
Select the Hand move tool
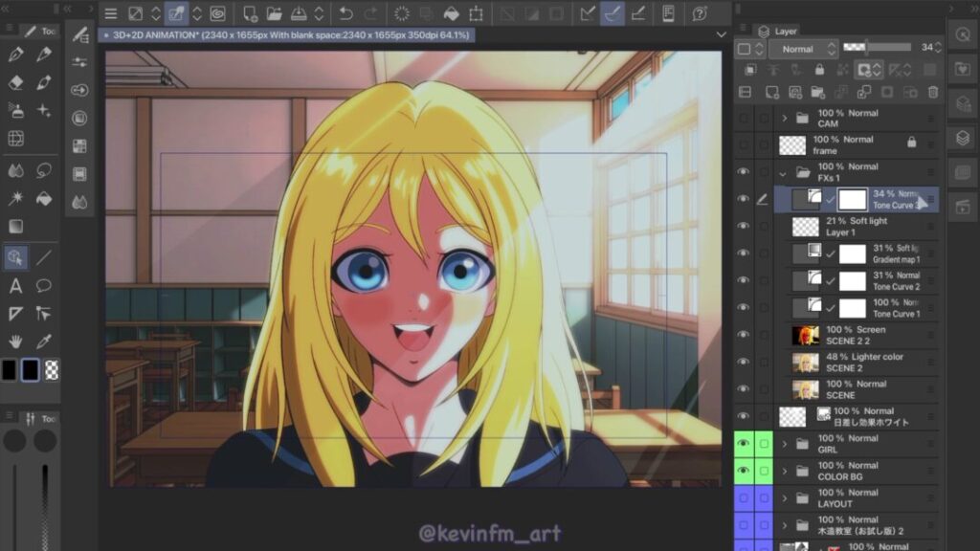point(15,342)
